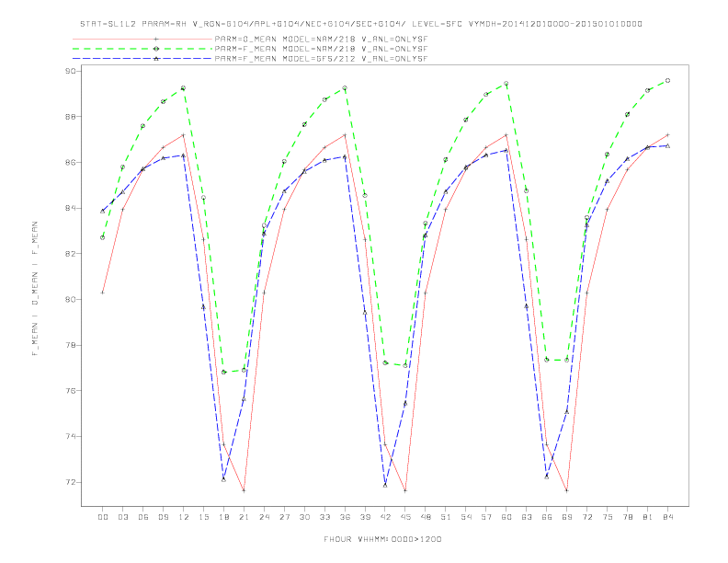Click y-axis tick value 76
This screenshot has width=728, height=563.
(x=71, y=391)
